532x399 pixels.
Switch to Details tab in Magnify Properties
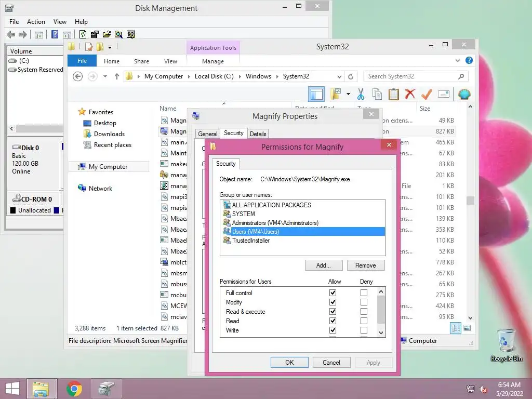[x=258, y=134]
